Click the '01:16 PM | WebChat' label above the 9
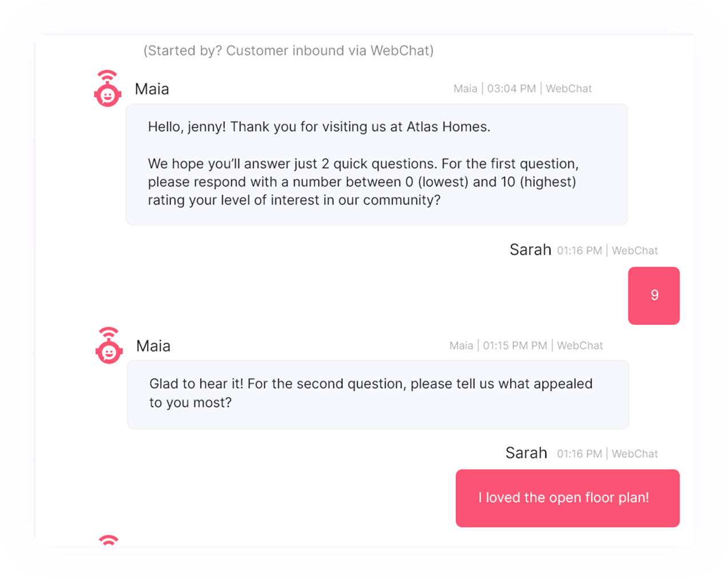The height and width of the screenshot is (579, 728). coord(607,251)
